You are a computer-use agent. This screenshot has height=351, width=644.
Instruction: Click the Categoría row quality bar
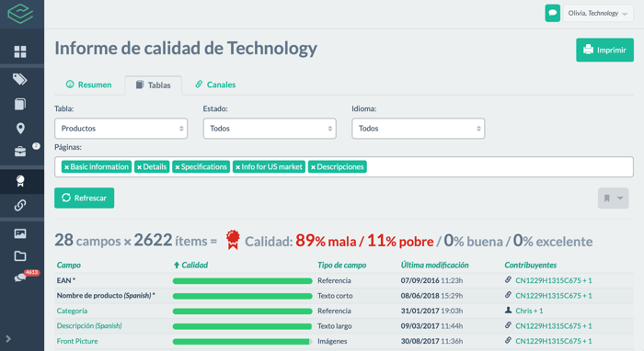tap(242, 311)
